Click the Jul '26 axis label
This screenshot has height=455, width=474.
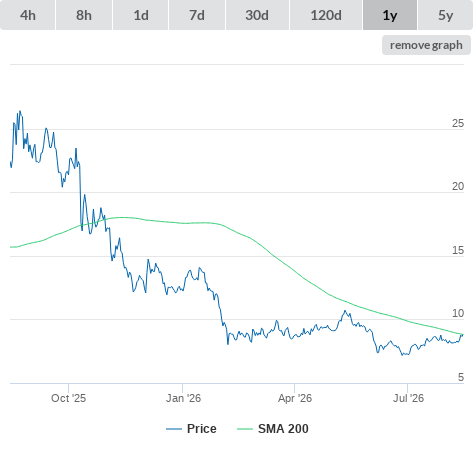(x=408, y=398)
